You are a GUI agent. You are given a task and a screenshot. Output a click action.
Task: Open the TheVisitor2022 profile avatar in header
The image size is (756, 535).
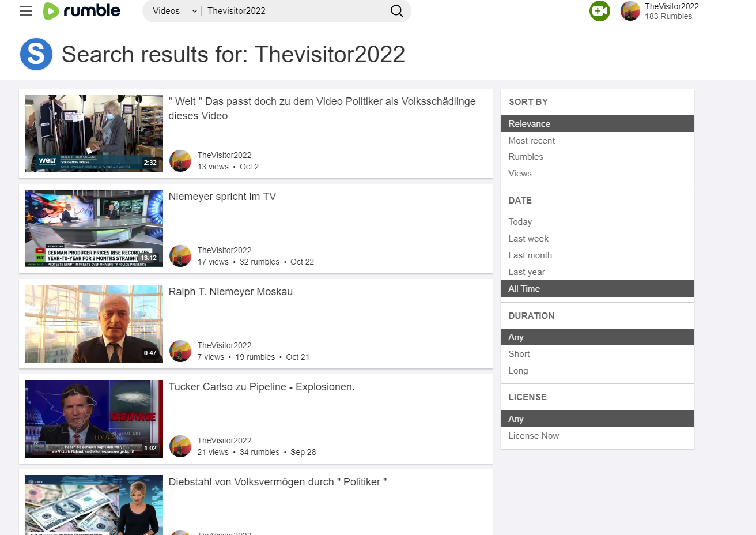pyautogui.click(x=630, y=11)
